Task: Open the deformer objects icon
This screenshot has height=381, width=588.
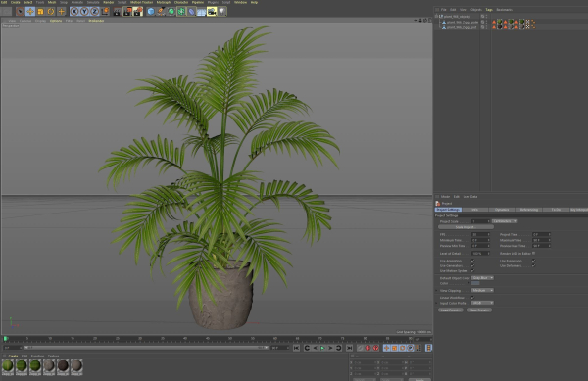Action: (x=191, y=12)
